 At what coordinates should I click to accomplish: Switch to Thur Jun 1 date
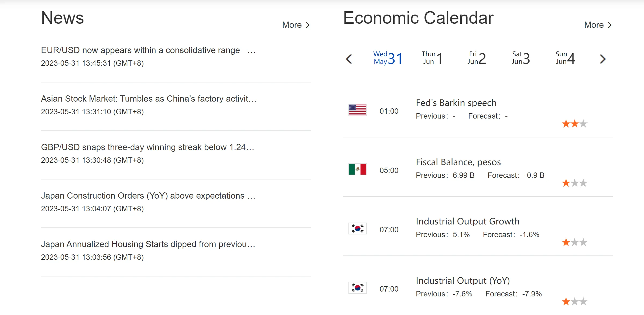click(432, 58)
